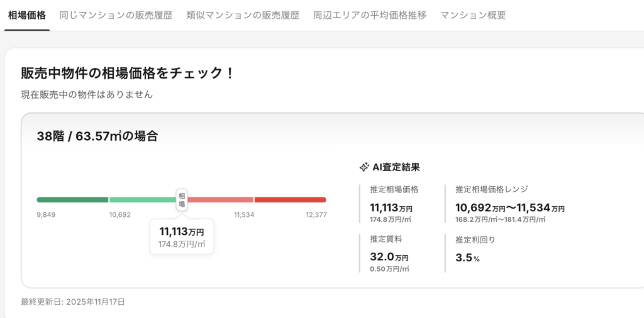Open the 類似マンションの販売履歴 tab
This screenshot has height=318, width=644.
pyautogui.click(x=243, y=15)
